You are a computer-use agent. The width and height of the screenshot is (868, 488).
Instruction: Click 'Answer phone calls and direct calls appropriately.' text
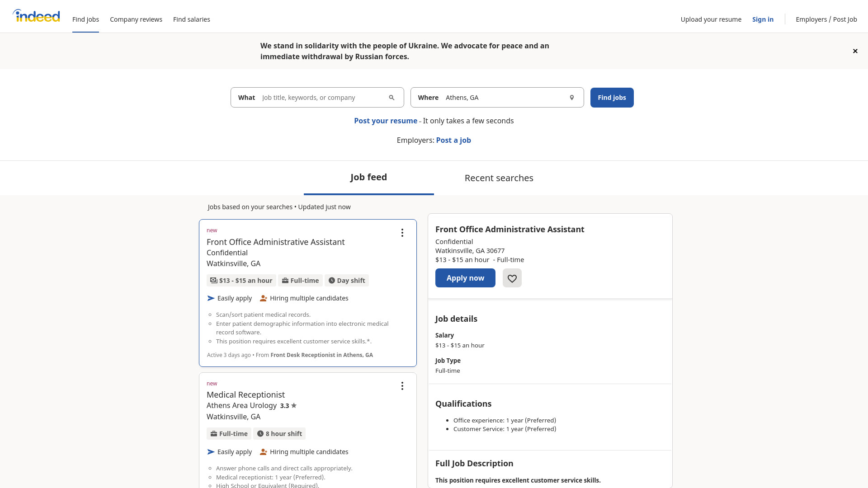[284, 469]
